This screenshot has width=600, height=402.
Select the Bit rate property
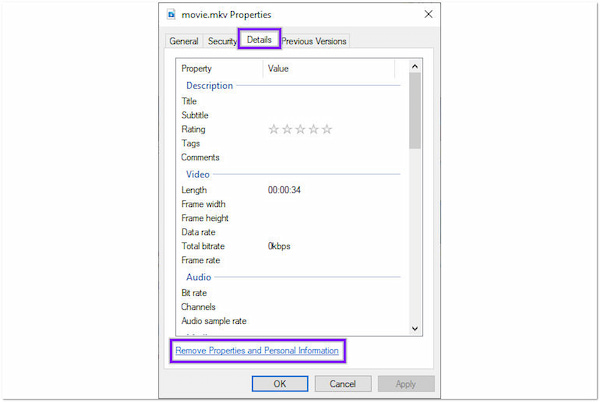(194, 293)
